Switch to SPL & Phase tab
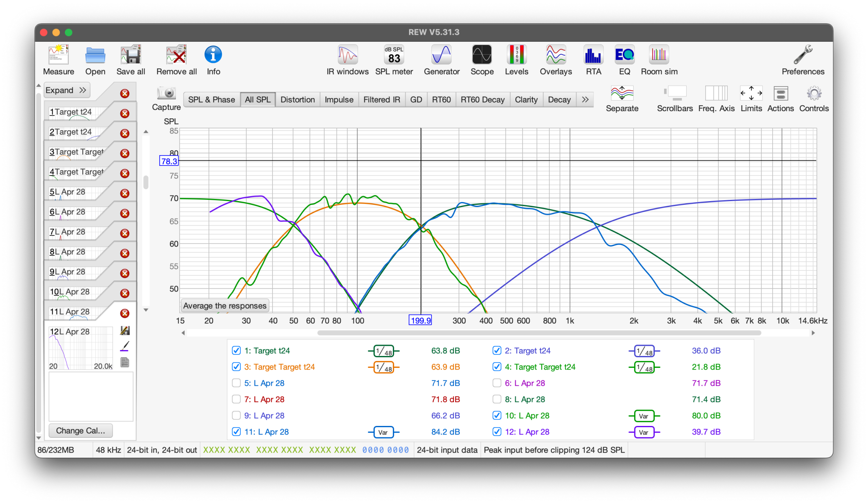This screenshot has width=868, height=504. pyautogui.click(x=211, y=99)
